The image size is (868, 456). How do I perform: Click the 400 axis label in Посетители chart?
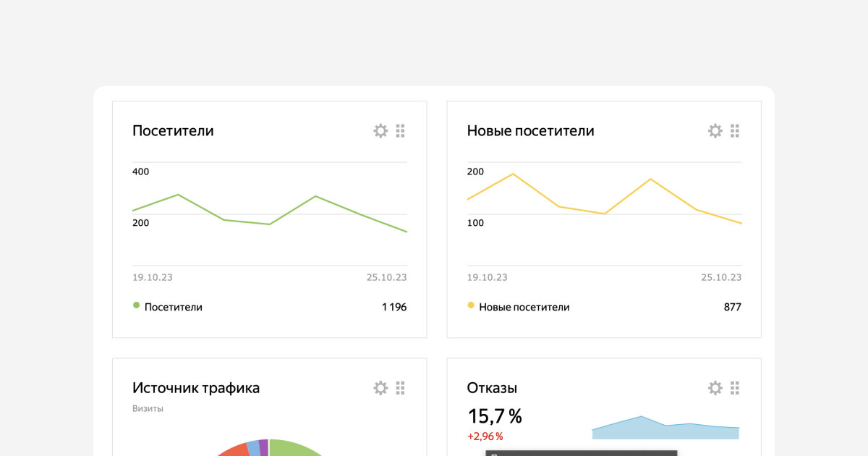[x=140, y=172]
